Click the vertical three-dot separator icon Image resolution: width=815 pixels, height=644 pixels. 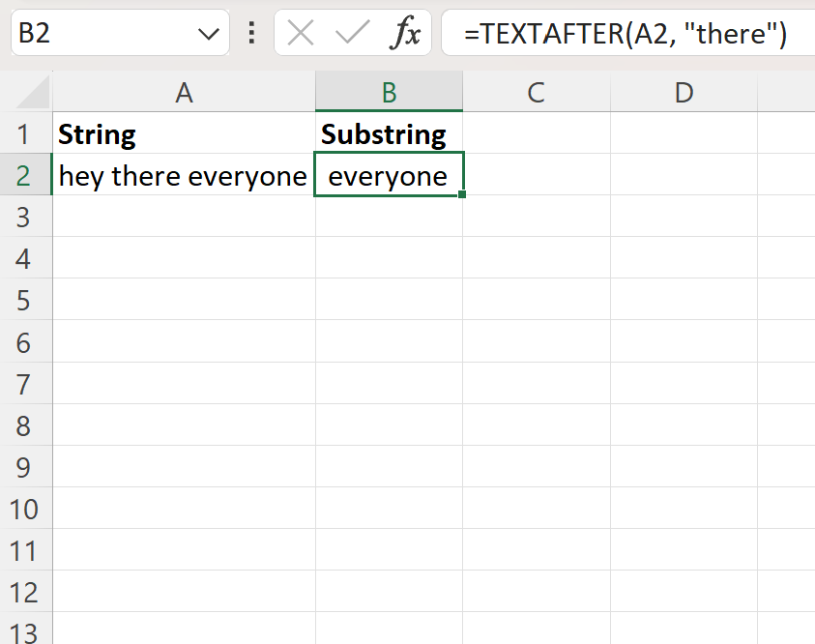(251, 32)
